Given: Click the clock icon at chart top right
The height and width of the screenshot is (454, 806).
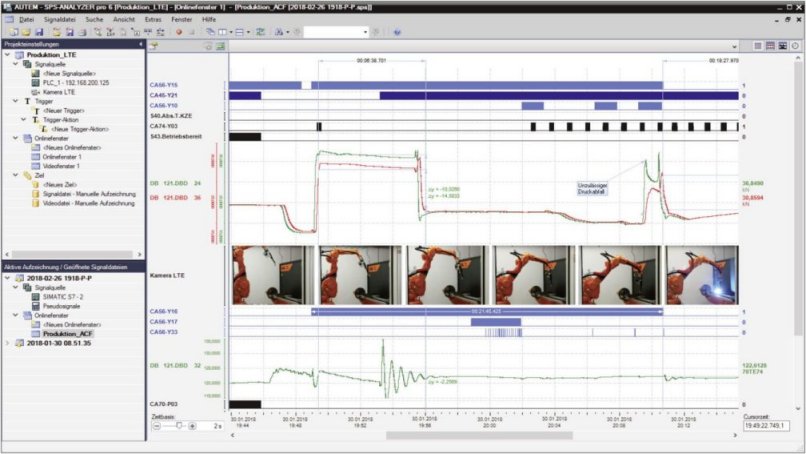Looking at the screenshot, I should (795, 46).
